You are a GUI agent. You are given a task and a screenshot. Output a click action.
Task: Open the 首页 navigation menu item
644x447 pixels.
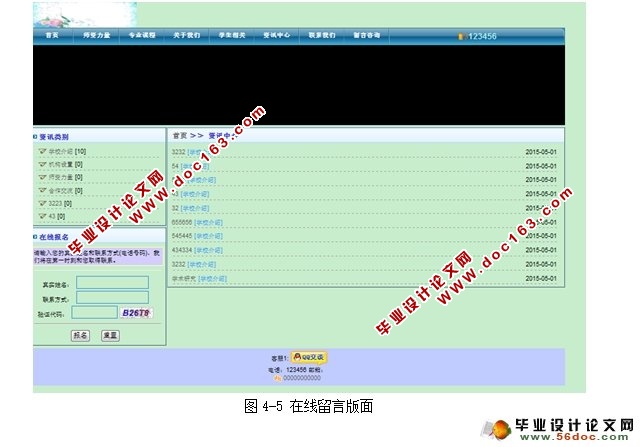coord(52,35)
